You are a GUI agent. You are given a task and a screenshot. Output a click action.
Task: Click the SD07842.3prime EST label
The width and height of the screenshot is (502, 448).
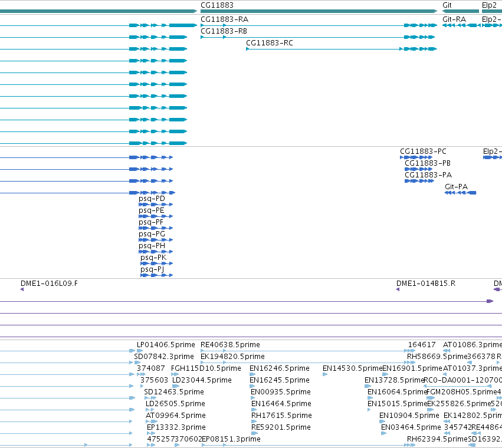[164, 357]
